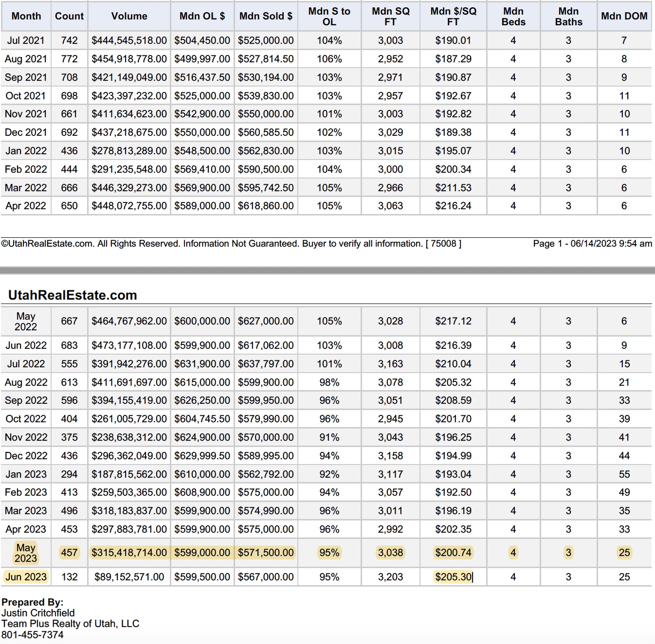Image resolution: width=655 pixels, height=644 pixels.
Task: Click highlighted sold price $571,500.00
Action: 266,553
